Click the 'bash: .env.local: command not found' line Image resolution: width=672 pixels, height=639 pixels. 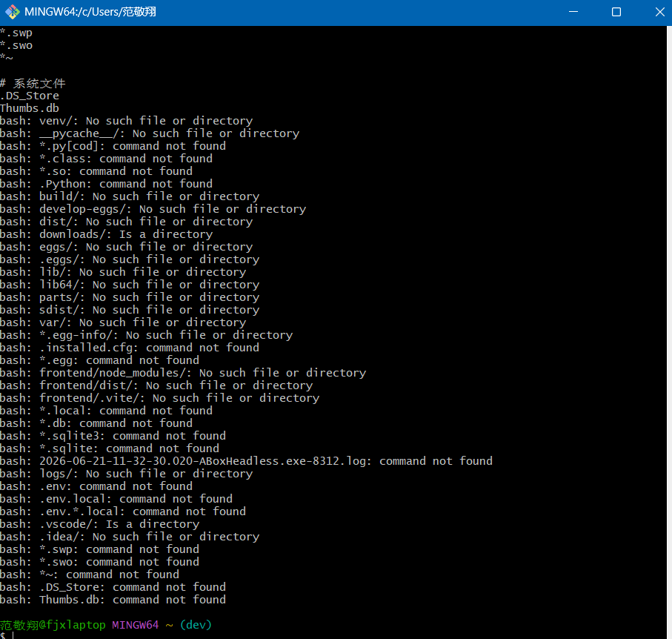click(x=116, y=499)
